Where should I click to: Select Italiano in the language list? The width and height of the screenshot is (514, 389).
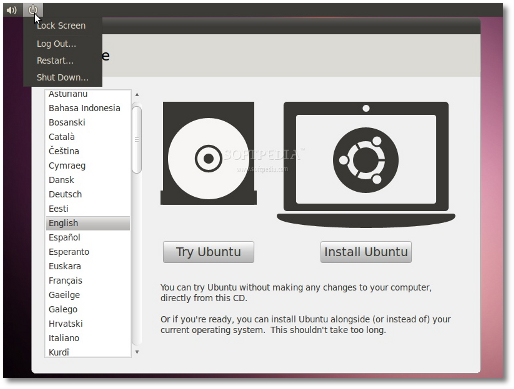point(88,338)
